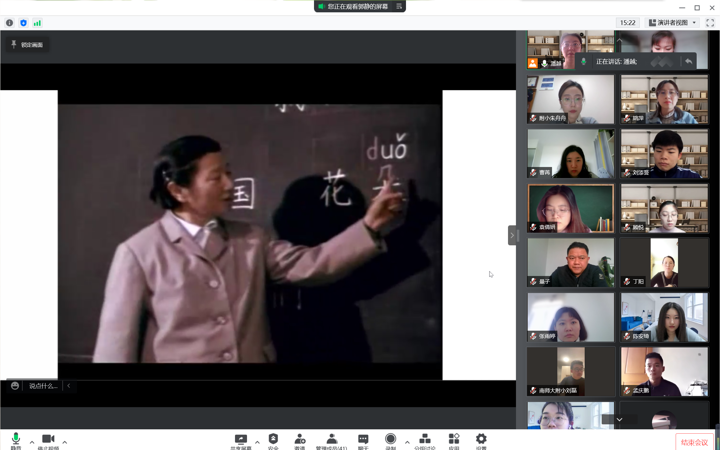Click the blue security shield status icon
Screen dimensions: 720x450
click(23, 22)
